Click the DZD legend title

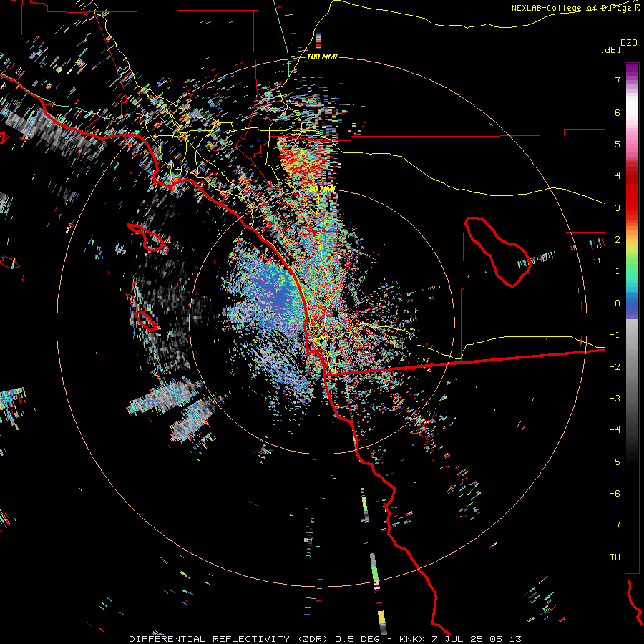click(x=629, y=43)
